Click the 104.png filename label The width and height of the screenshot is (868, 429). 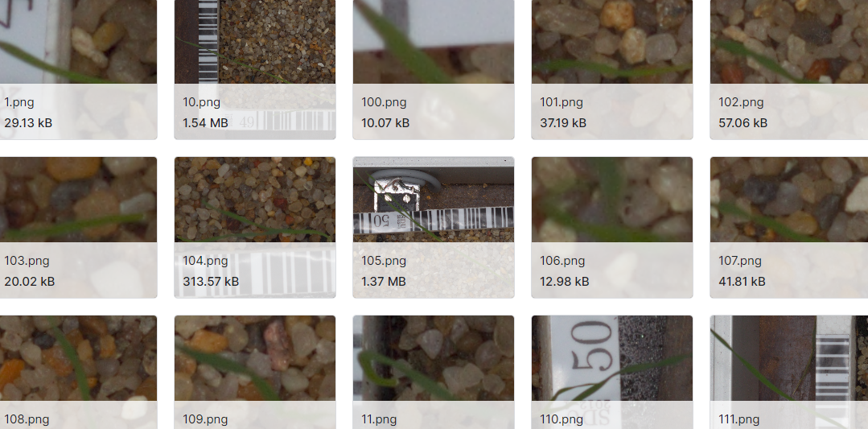click(205, 261)
